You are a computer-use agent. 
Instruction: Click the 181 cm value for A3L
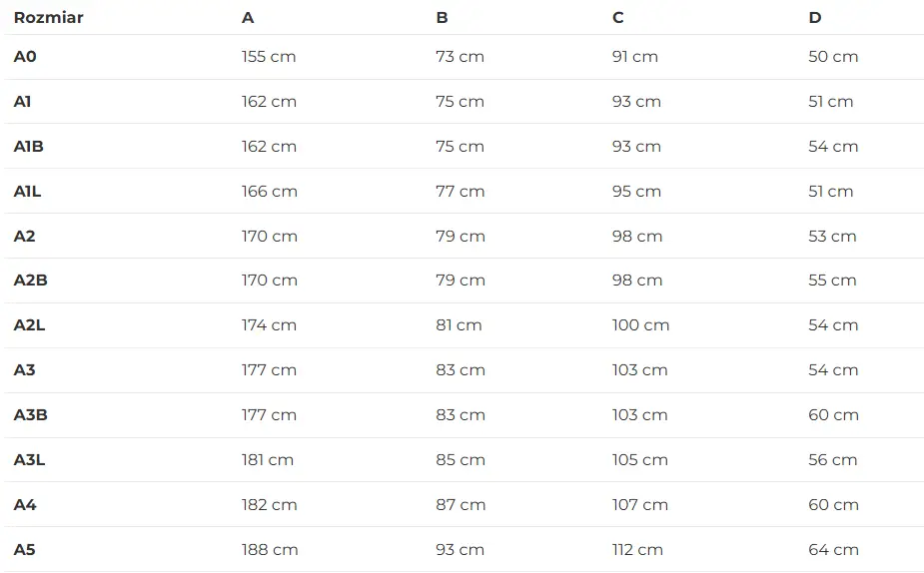(268, 460)
